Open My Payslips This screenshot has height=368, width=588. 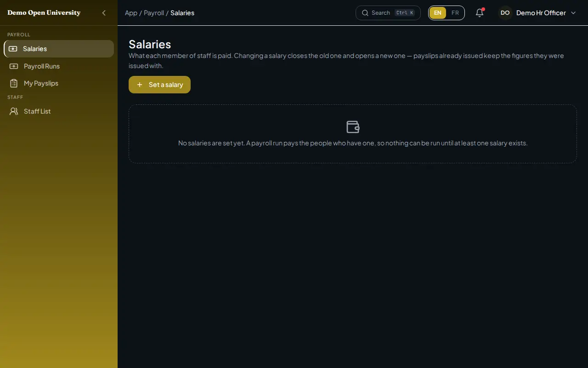[x=59, y=83]
